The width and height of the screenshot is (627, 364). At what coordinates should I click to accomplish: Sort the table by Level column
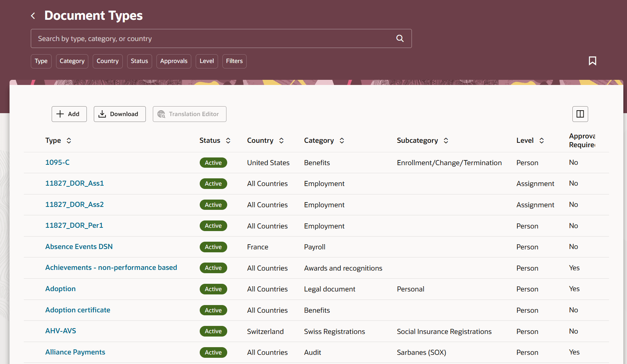(542, 140)
